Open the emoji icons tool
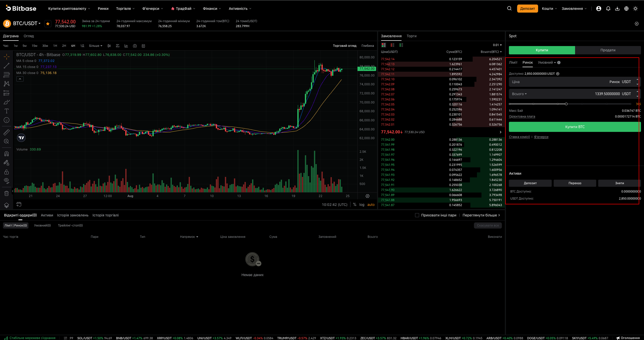 pyautogui.click(x=7, y=120)
